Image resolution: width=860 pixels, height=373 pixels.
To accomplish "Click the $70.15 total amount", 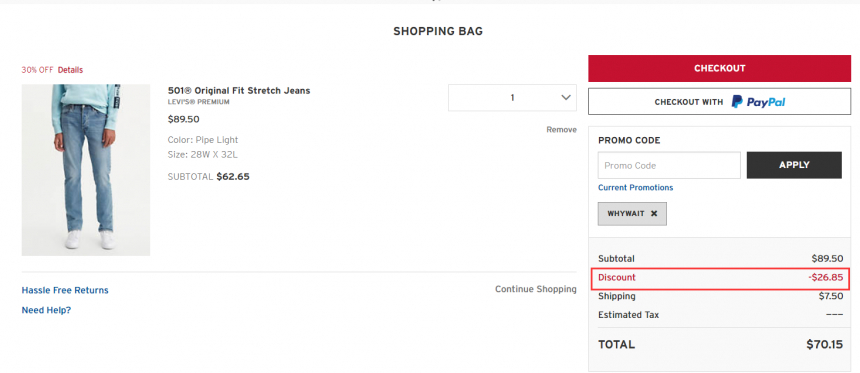I will (824, 344).
